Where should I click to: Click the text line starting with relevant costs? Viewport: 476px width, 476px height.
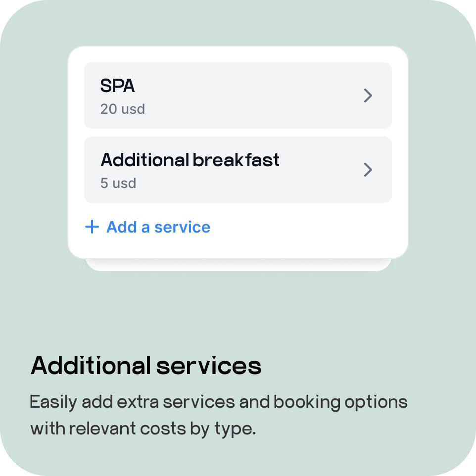[143, 428]
